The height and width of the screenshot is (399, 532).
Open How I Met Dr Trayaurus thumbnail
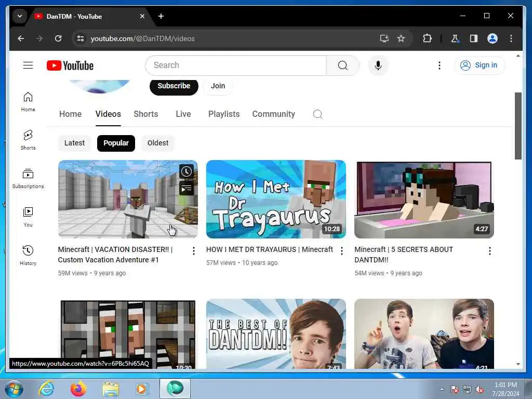pyautogui.click(x=276, y=199)
